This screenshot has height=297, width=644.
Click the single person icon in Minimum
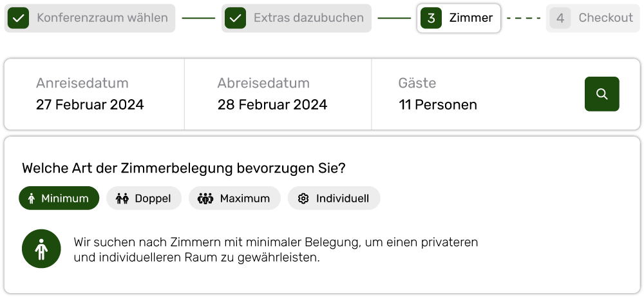[32, 199]
